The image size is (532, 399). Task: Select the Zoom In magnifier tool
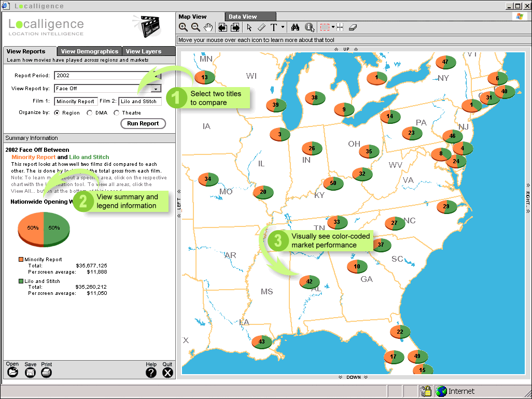[x=183, y=27]
